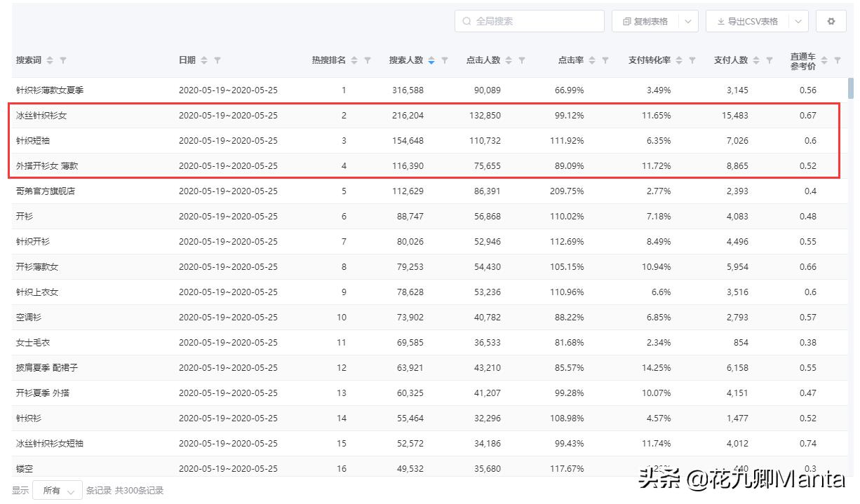Sort by 支付转化率 using its sort arrows
The height and width of the screenshot is (504, 860).
pyautogui.click(x=678, y=60)
